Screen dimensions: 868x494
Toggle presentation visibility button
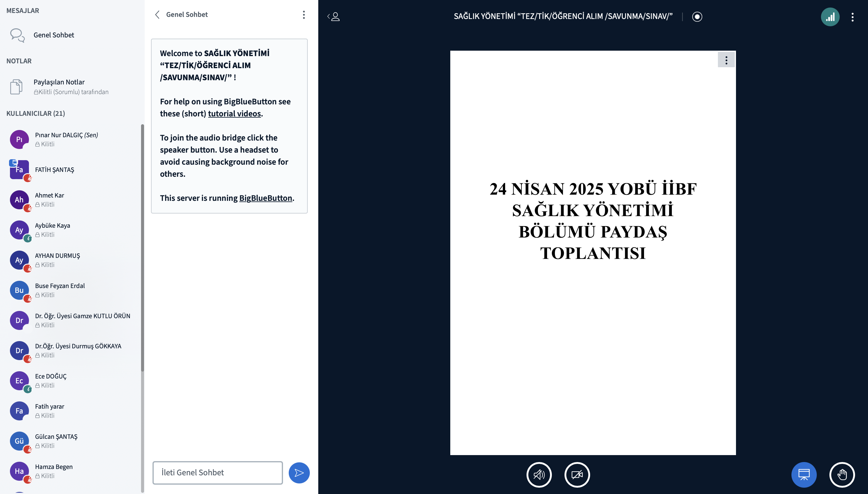[x=804, y=475]
